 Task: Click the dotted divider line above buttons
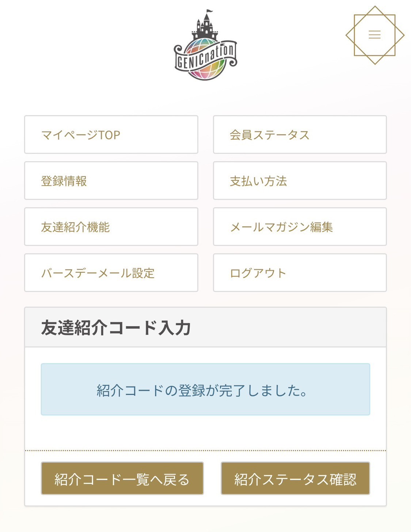click(205, 450)
